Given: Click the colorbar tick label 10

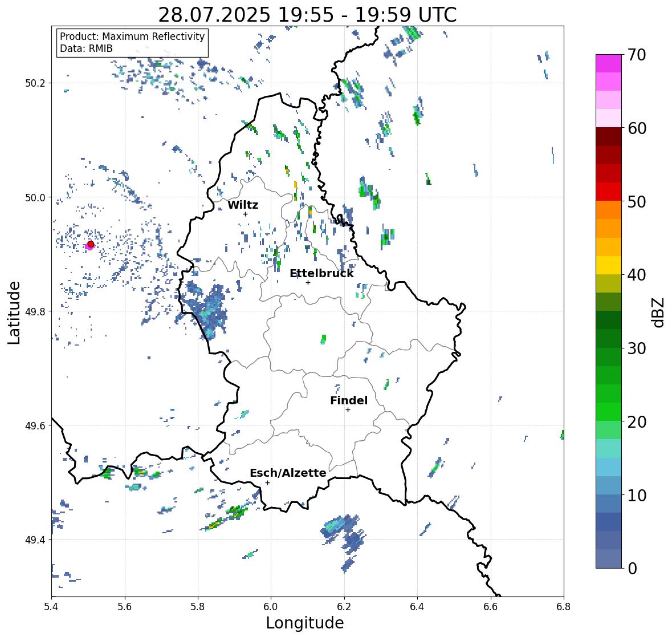Looking at the screenshot, I should 637,495.
